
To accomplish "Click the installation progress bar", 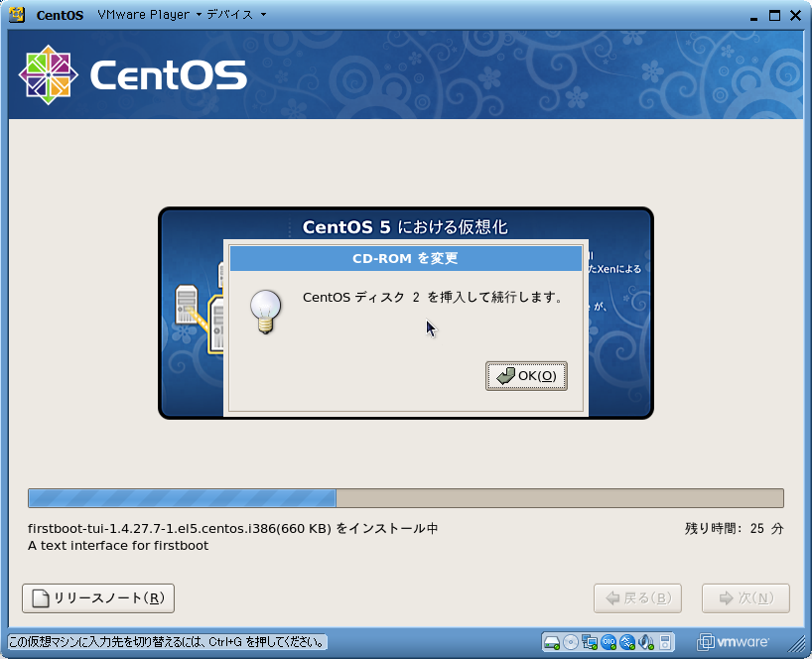I will click(406, 498).
